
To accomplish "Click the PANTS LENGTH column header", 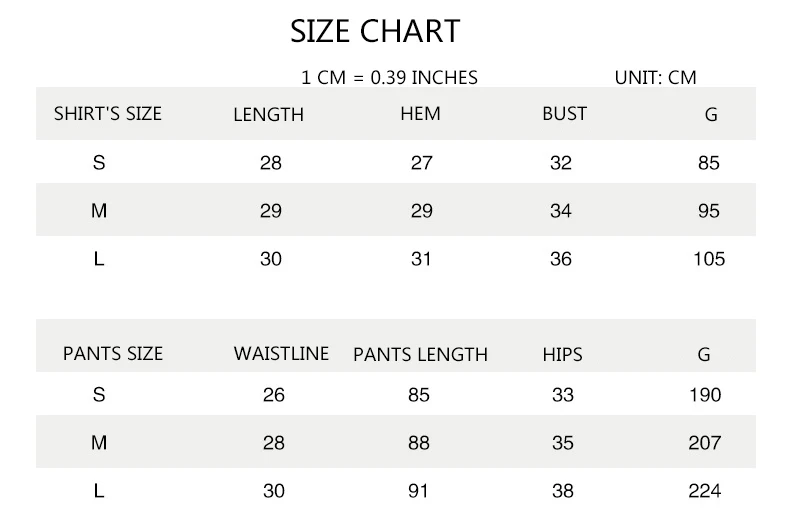I will pos(420,355).
